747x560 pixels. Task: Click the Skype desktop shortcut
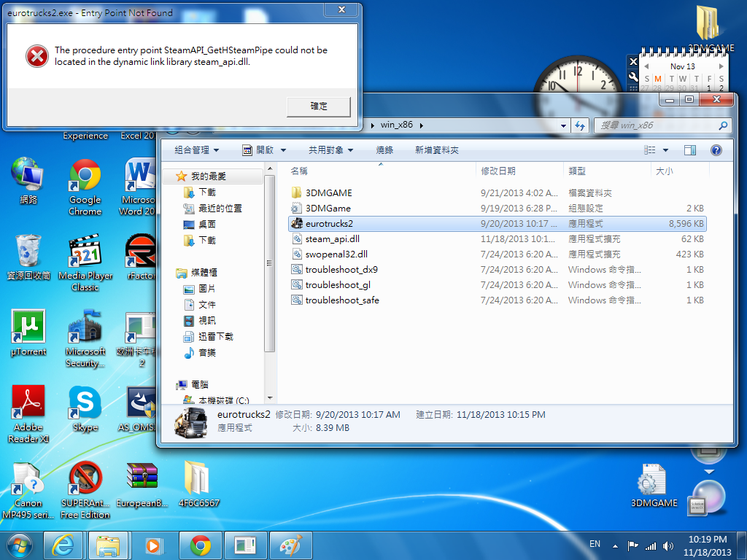click(x=85, y=408)
